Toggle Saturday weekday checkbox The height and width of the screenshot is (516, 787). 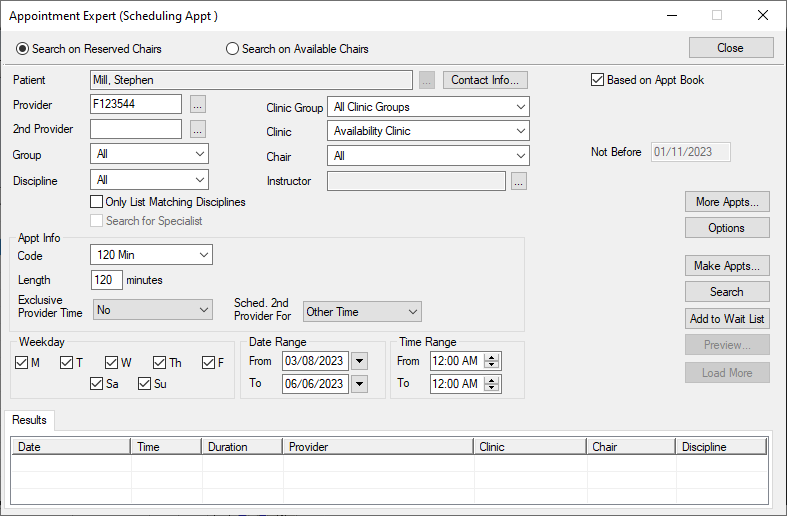pos(96,383)
